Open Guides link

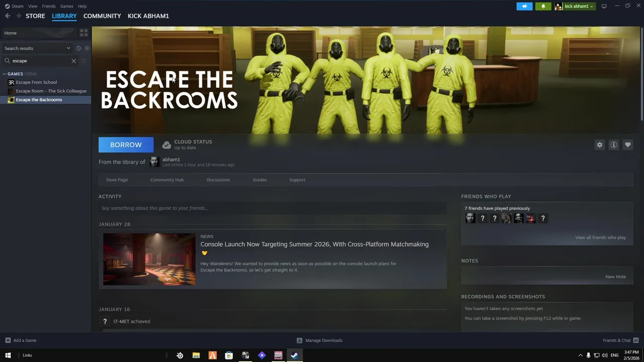pyautogui.click(x=260, y=180)
